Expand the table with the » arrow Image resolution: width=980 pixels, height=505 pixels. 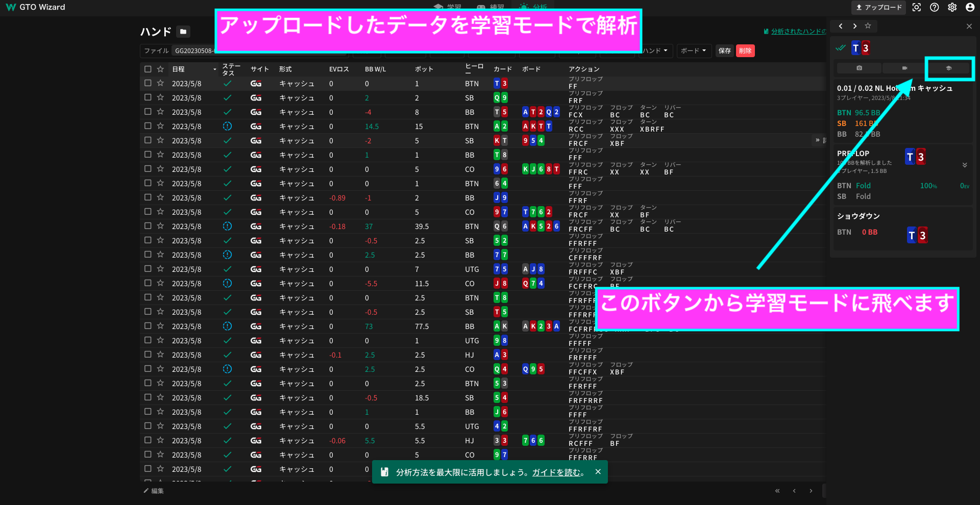817,140
